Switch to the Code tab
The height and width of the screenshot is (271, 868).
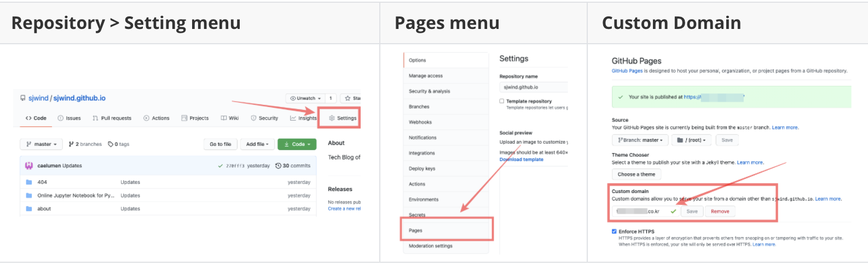[36, 118]
